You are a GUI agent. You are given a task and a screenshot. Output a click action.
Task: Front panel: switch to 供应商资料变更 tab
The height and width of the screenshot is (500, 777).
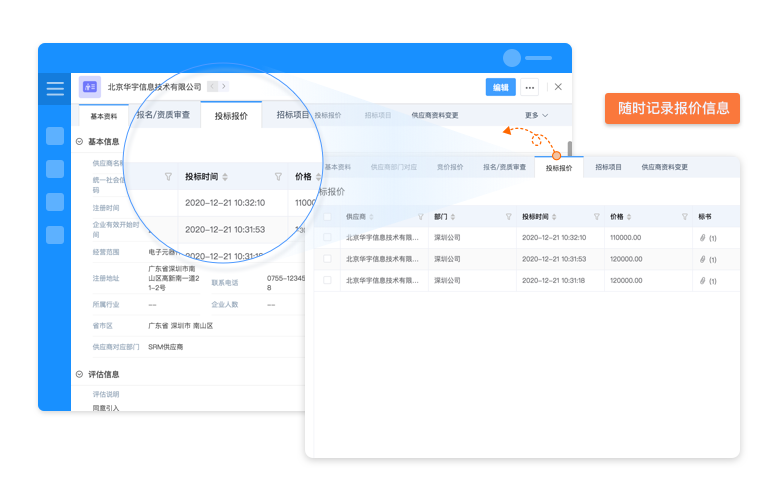coord(665,167)
